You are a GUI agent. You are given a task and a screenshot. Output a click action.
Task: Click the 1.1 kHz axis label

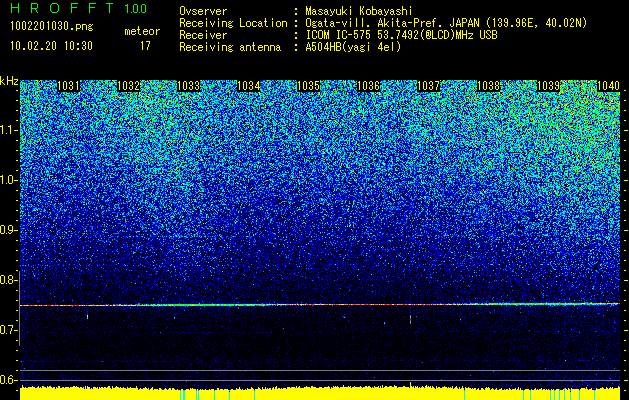point(7,130)
